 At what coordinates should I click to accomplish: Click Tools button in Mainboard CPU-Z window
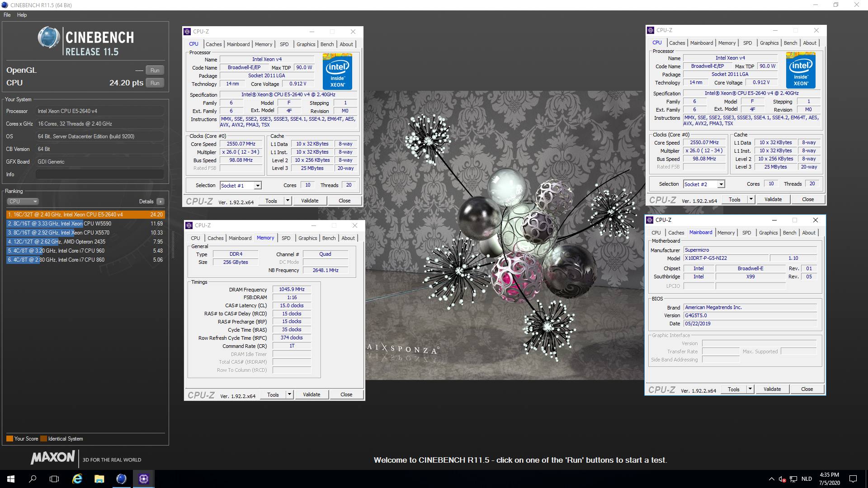point(734,389)
